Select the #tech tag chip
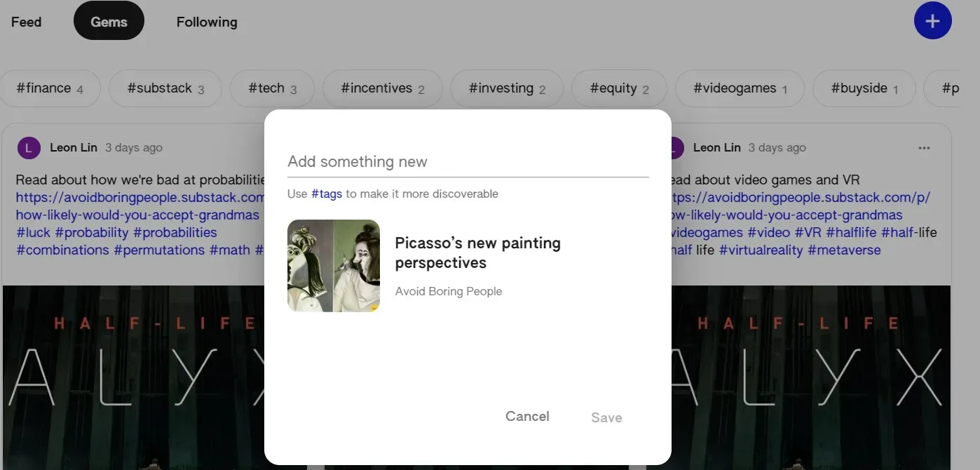This screenshot has height=470, width=980. 272,88
